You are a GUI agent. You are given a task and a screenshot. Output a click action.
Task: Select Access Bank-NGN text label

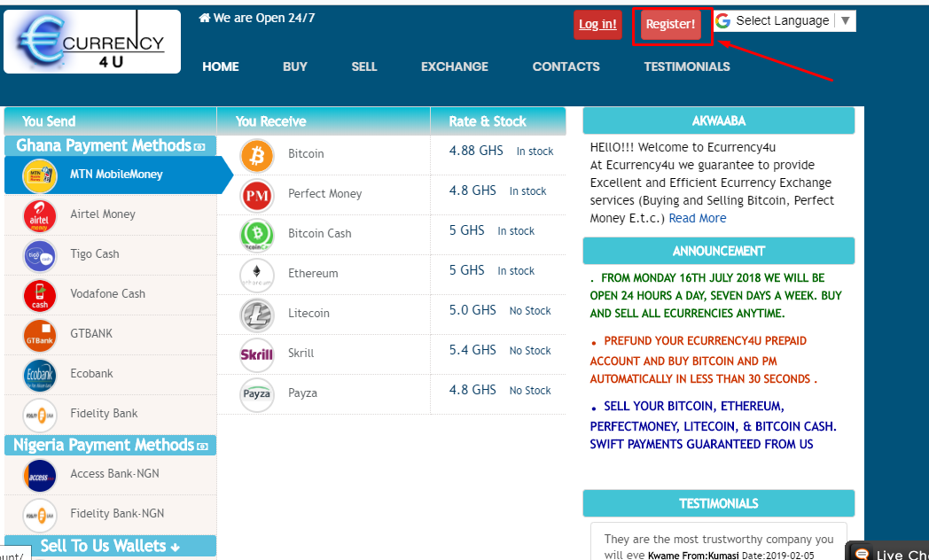[x=115, y=473]
